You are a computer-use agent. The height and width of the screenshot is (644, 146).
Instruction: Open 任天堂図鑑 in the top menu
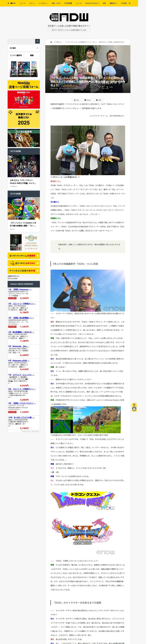coord(68,3)
